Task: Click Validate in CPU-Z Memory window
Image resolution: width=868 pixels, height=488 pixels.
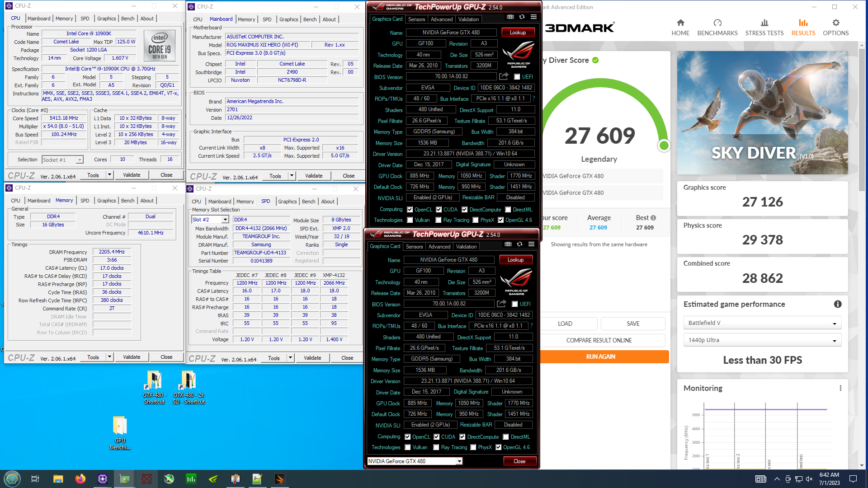Action: 132,357
